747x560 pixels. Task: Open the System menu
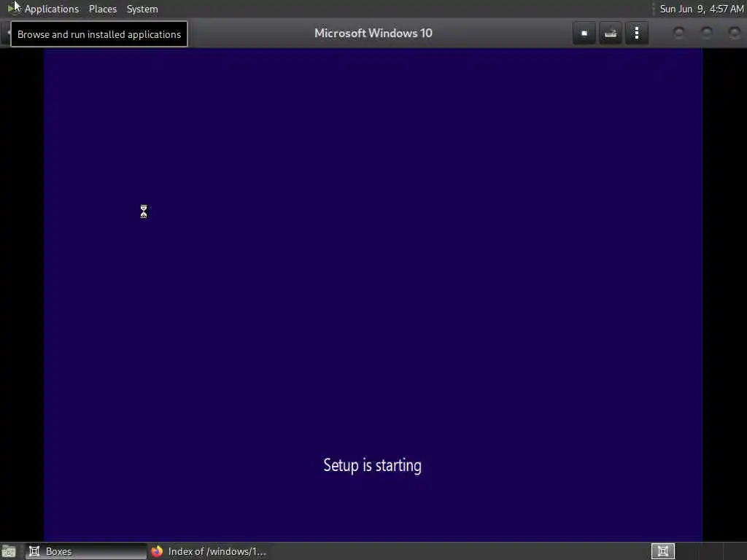(142, 9)
